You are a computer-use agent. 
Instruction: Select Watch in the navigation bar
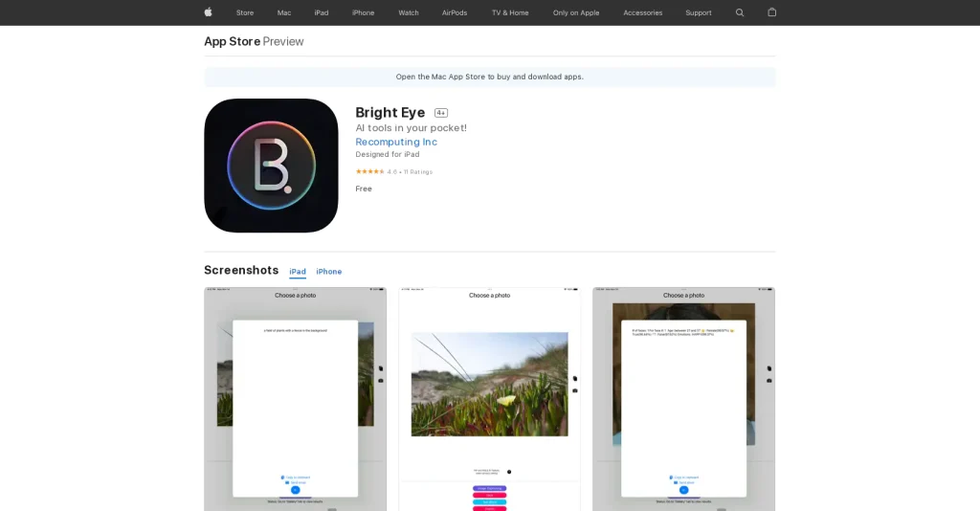[x=409, y=12]
